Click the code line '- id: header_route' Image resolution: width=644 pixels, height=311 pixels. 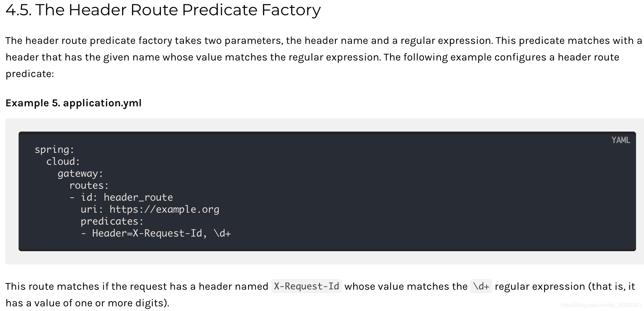click(121, 197)
